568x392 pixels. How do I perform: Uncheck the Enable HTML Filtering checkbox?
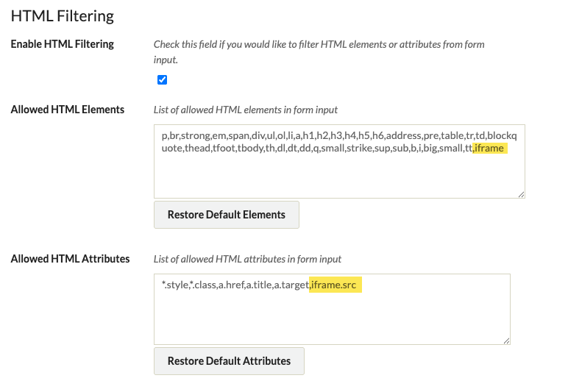pos(162,79)
